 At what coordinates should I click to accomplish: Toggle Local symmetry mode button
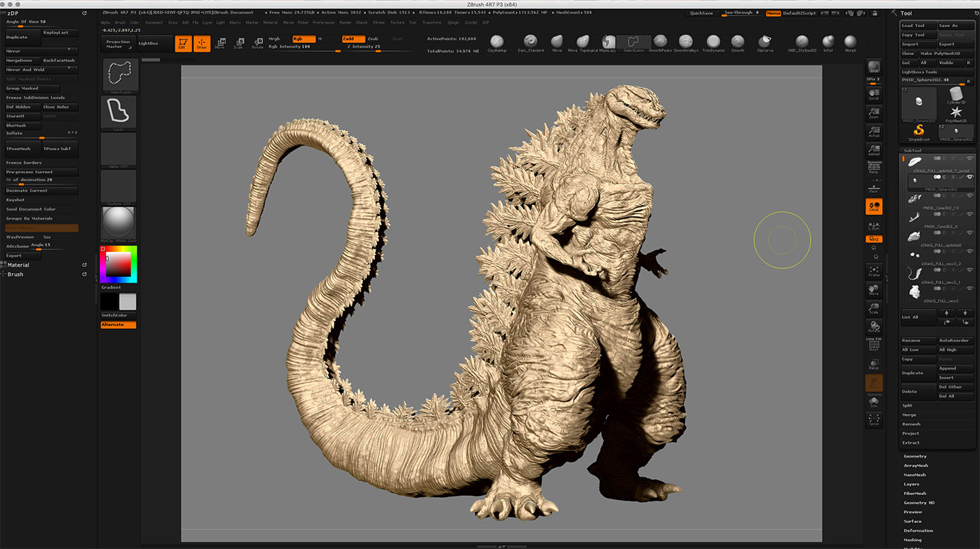point(874,206)
